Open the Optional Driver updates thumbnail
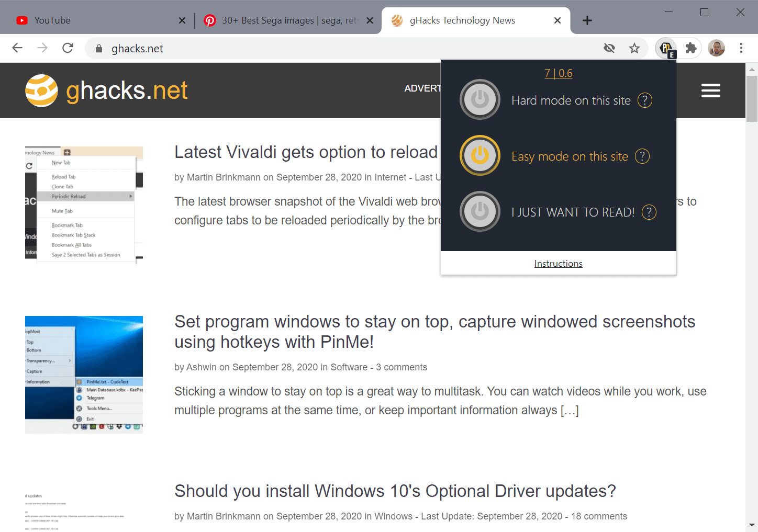Image resolution: width=758 pixels, height=532 pixels. 84,508
